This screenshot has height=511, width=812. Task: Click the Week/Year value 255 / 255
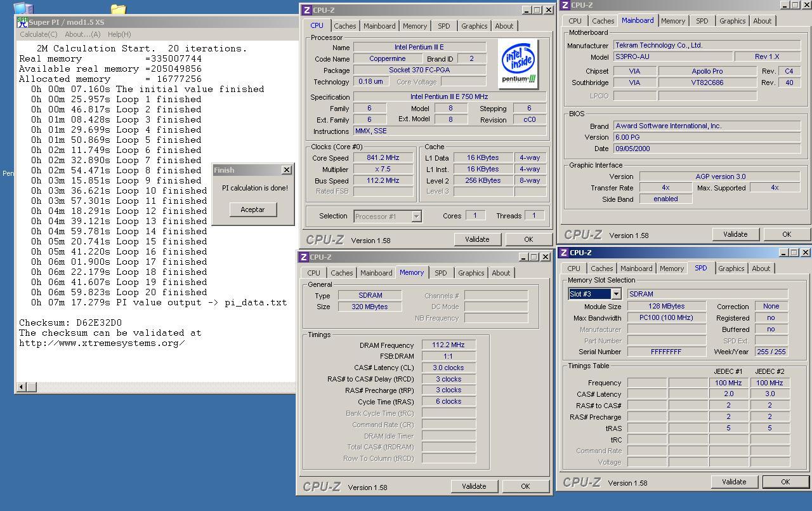(771, 352)
